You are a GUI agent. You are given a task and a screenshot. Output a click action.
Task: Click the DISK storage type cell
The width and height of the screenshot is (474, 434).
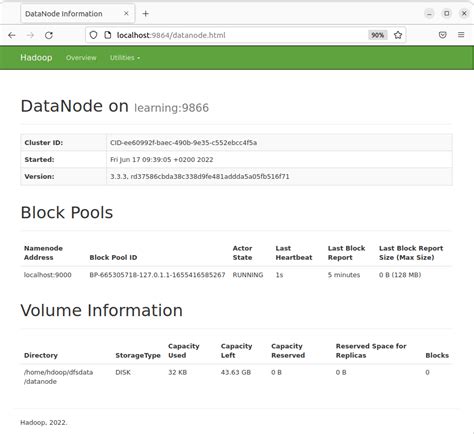tap(123, 372)
